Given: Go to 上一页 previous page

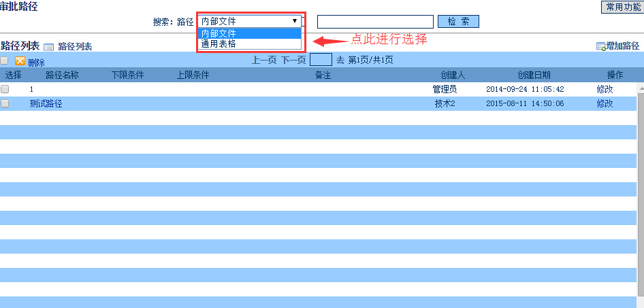Looking at the screenshot, I should point(264,61).
